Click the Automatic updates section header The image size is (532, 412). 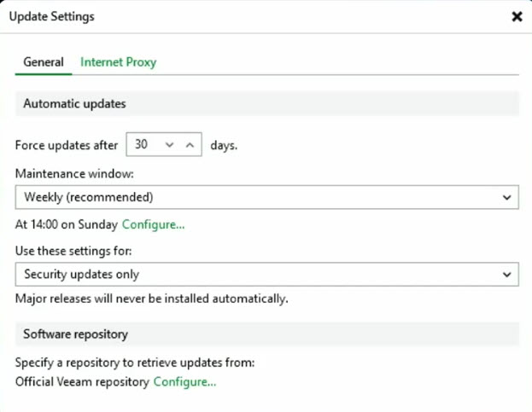pos(267,103)
